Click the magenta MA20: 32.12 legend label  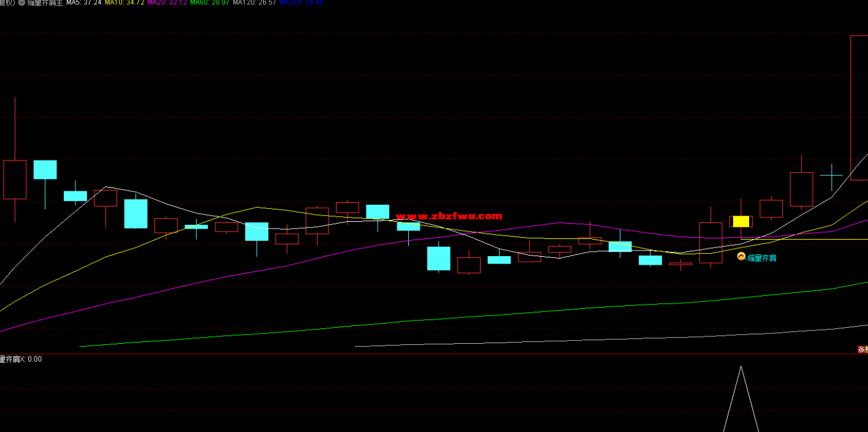(167, 3)
